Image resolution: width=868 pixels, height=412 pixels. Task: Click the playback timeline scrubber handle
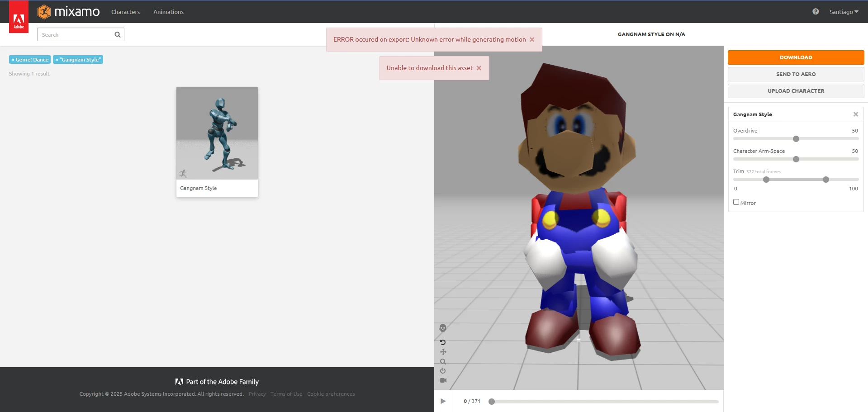pos(492,402)
